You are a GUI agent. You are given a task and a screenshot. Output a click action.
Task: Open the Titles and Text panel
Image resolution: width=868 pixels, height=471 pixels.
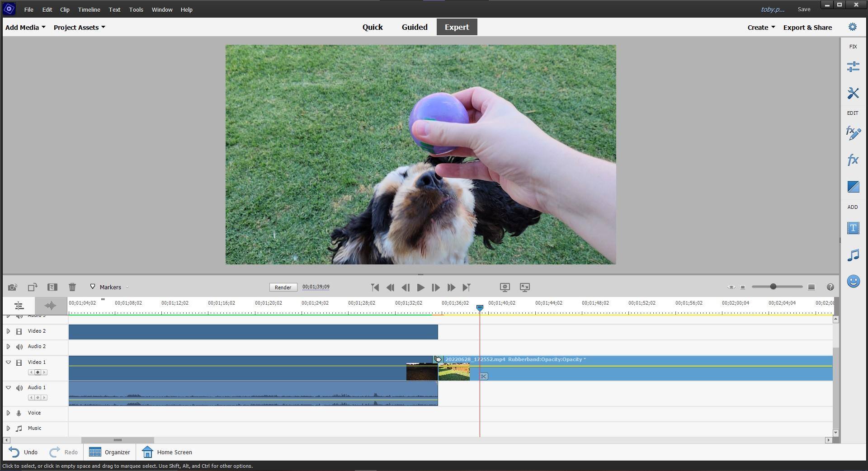point(853,228)
